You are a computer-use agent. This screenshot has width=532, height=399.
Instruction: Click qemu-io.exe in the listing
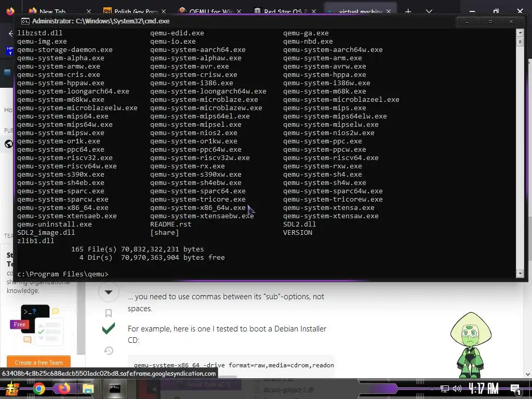pos(173,42)
